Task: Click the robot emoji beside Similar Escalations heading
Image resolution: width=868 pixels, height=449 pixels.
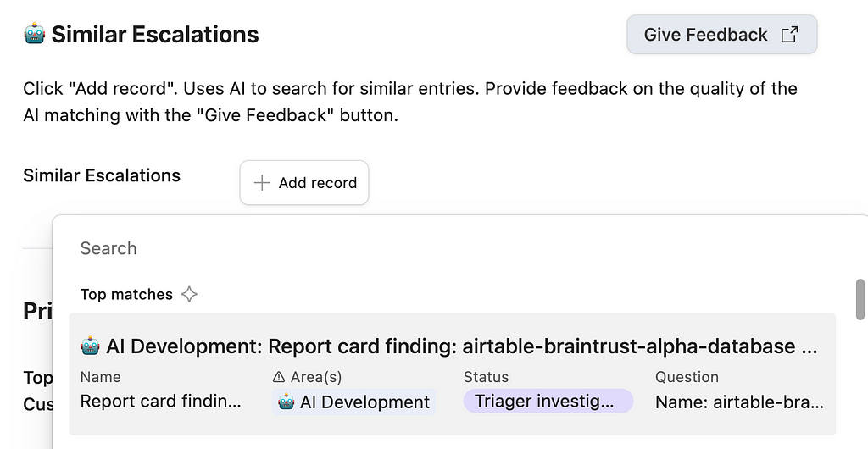Action: point(34,34)
